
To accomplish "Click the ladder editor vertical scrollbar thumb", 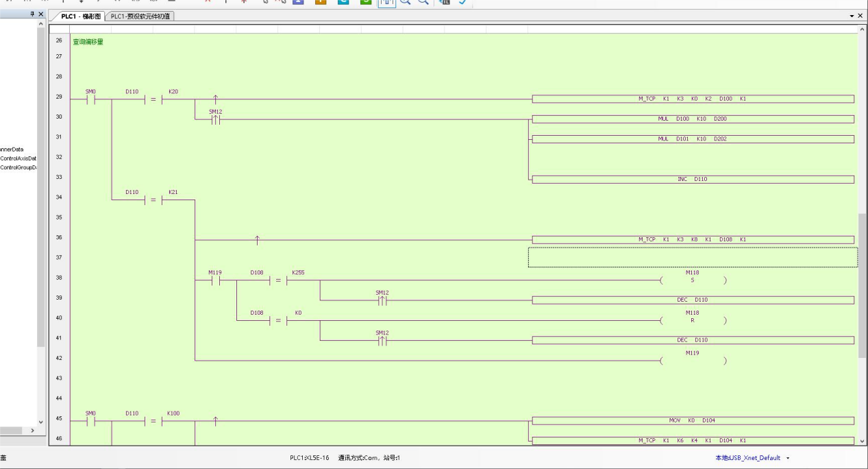I will click(861, 285).
